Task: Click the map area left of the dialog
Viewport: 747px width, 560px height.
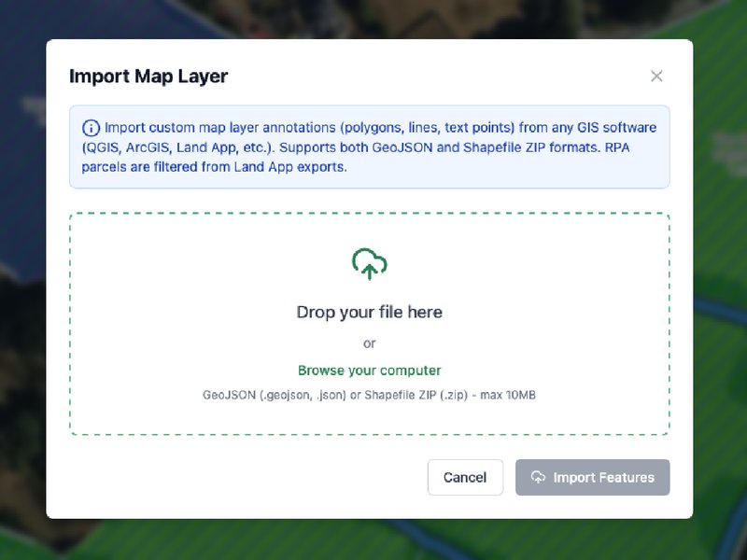Action: (22, 280)
